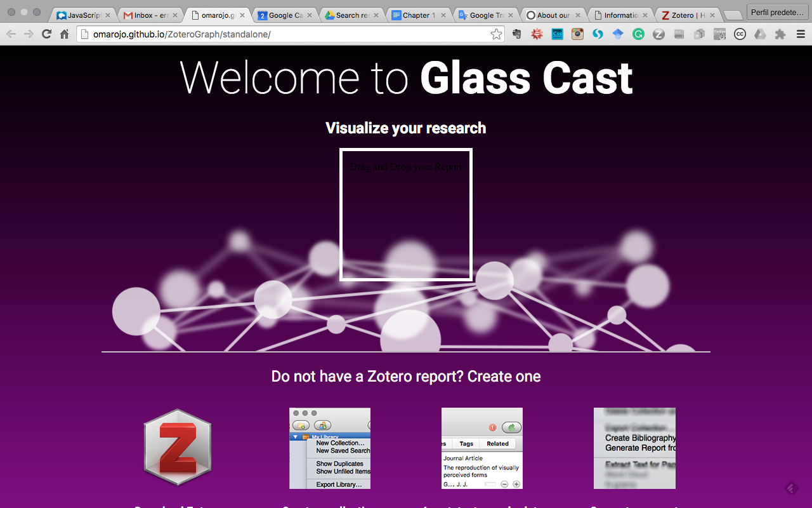Click the New Collection menu thumbnail
Screen dimensions: 812x508
pyautogui.click(x=330, y=448)
